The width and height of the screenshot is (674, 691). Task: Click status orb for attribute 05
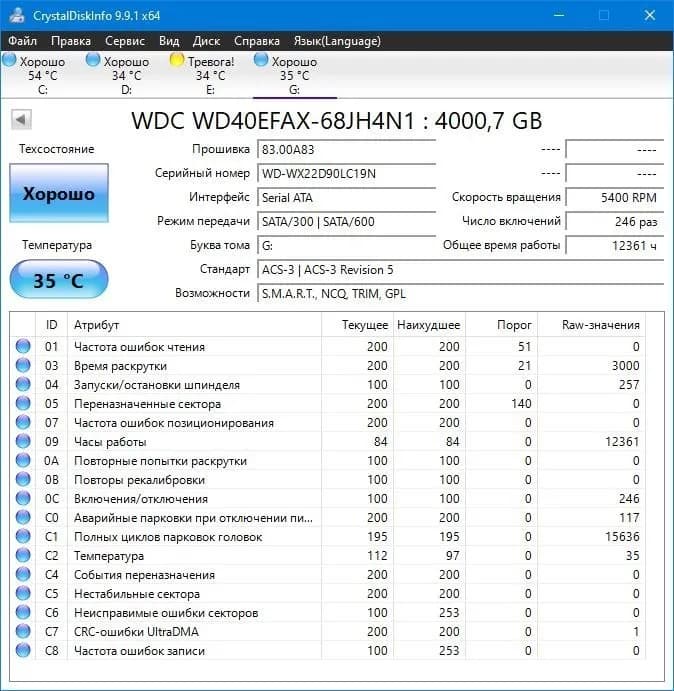tap(23, 403)
